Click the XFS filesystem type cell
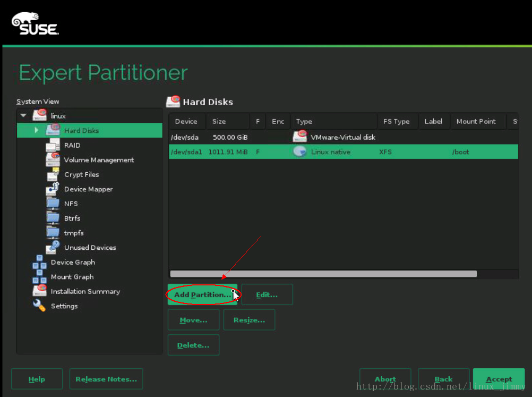 click(385, 152)
